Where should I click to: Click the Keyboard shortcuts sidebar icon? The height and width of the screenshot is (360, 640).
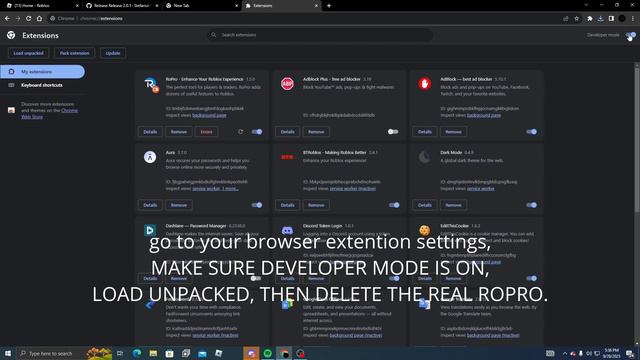(11, 85)
